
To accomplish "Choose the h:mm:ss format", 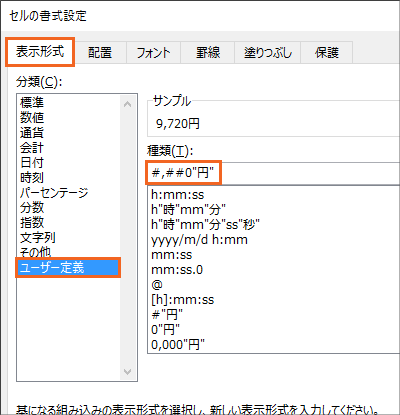I will (x=177, y=195).
